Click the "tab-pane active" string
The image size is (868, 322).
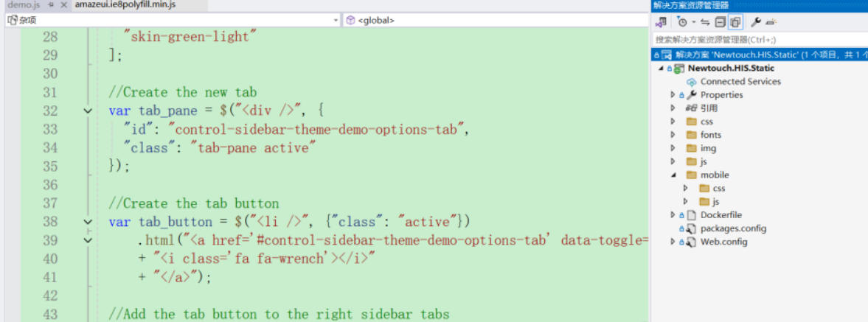click(x=253, y=147)
